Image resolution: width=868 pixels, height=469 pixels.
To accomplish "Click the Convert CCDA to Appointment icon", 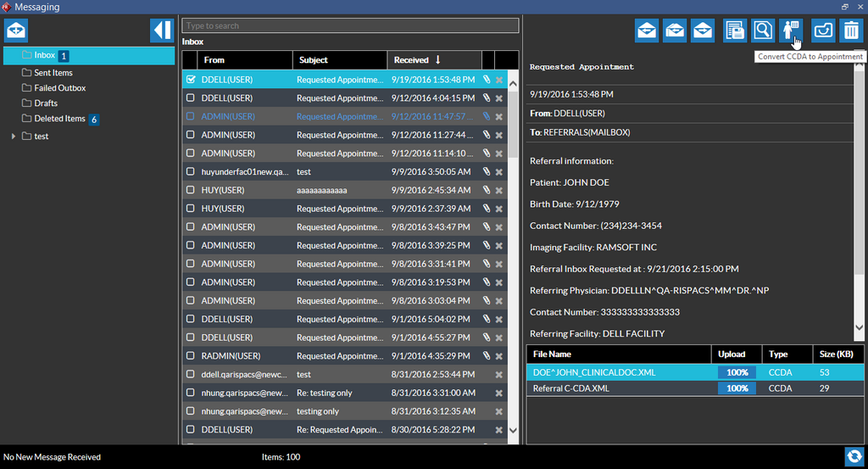I will click(791, 31).
